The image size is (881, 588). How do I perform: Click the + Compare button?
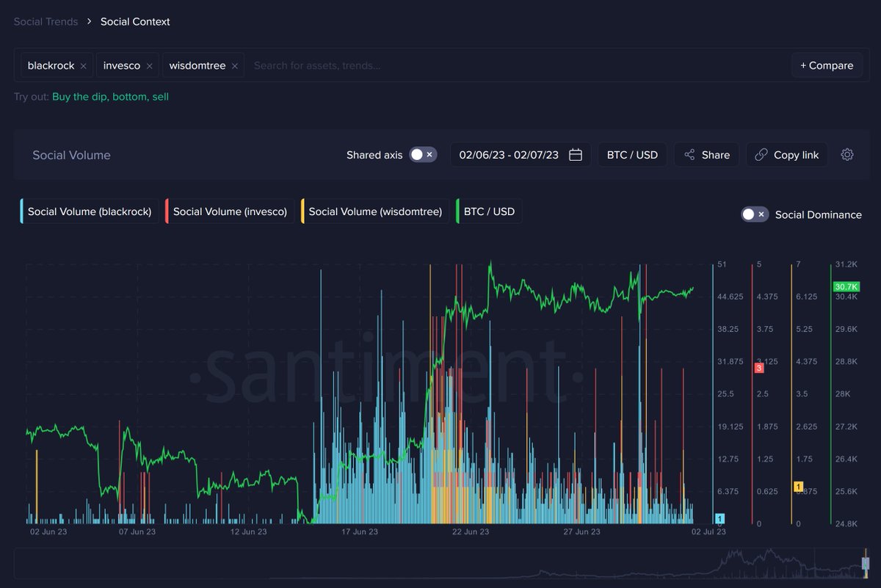click(x=827, y=65)
